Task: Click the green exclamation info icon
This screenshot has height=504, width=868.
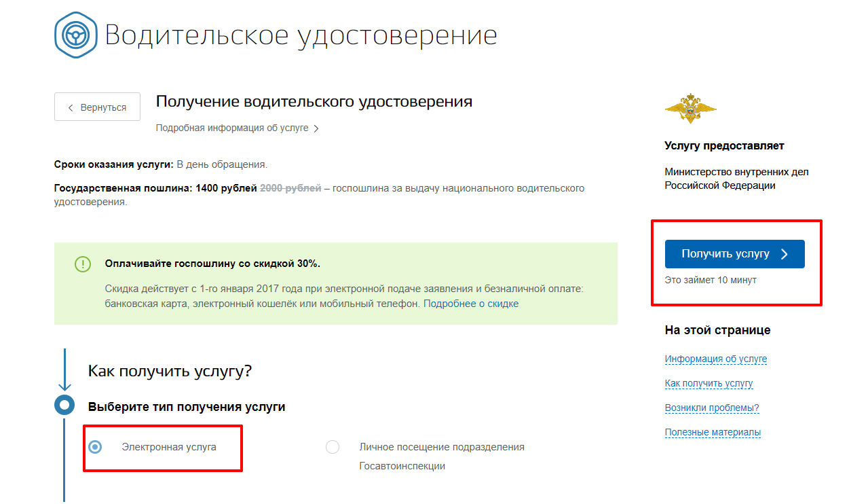Action: [83, 264]
